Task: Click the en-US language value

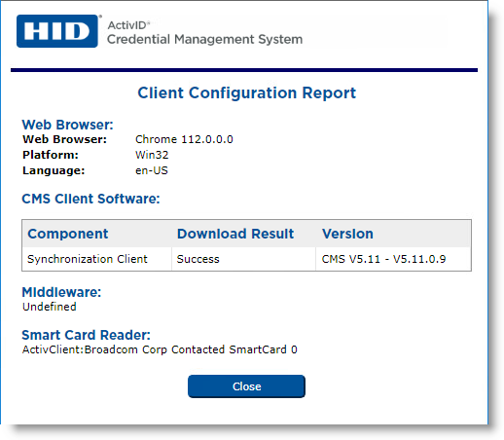Action: [152, 170]
